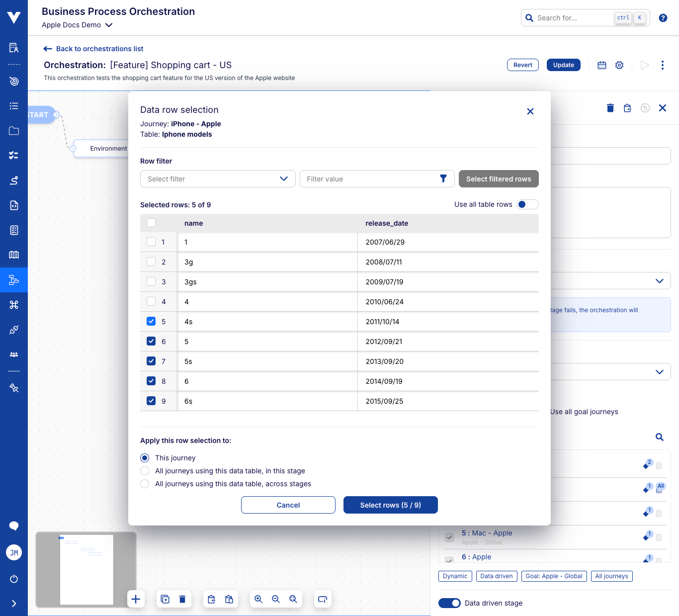The image size is (679, 616).
Task: Disable the Data driven stage switch
Action: click(449, 603)
